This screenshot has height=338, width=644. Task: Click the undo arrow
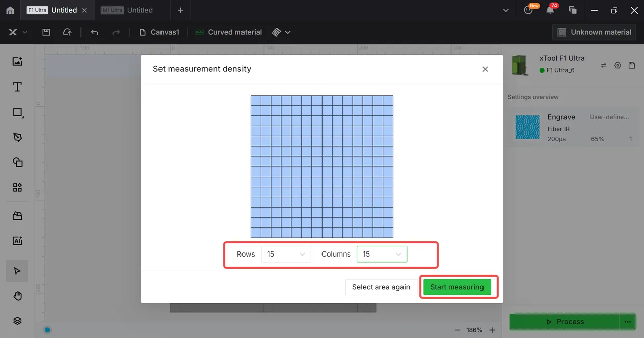(x=94, y=32)
